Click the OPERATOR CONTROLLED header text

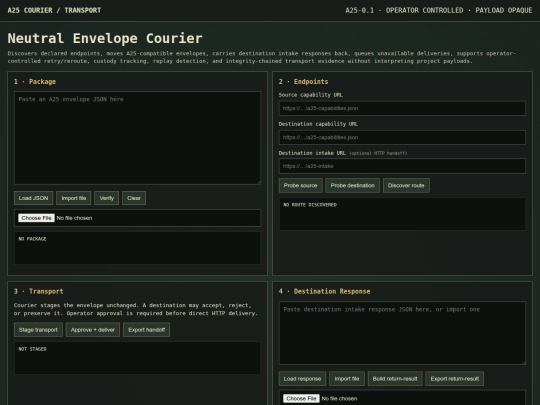coord(424,10)
